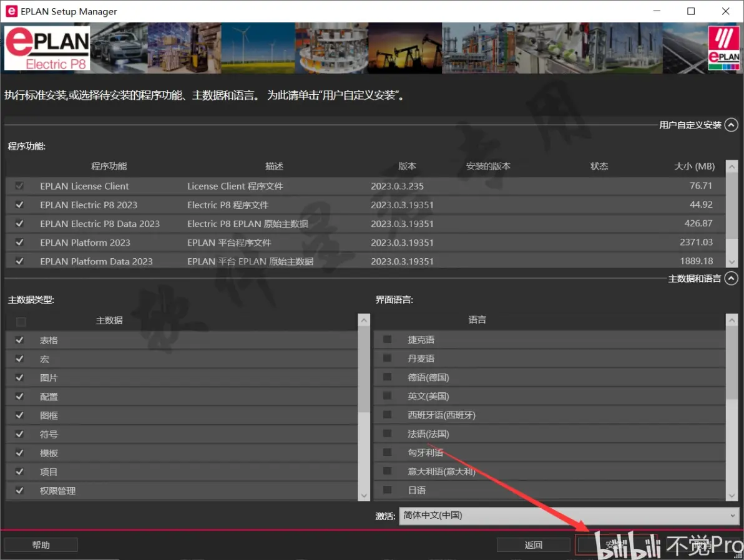
Task: Uncheck the 宏 master data checkbox
Action: coord(19,359)
